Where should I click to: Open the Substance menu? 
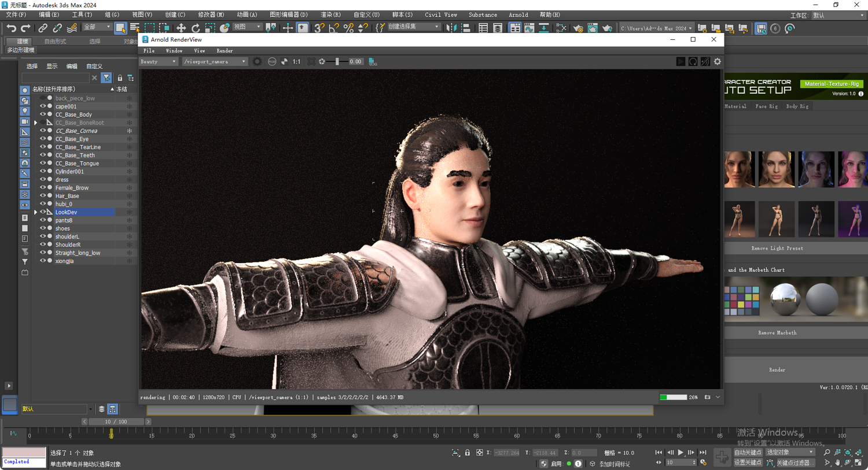tap(483, 15)
